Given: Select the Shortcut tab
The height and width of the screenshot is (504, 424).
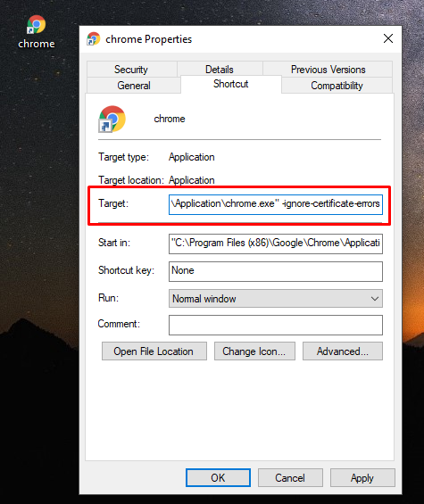Looking at the screenshot, I should (230, 84).
